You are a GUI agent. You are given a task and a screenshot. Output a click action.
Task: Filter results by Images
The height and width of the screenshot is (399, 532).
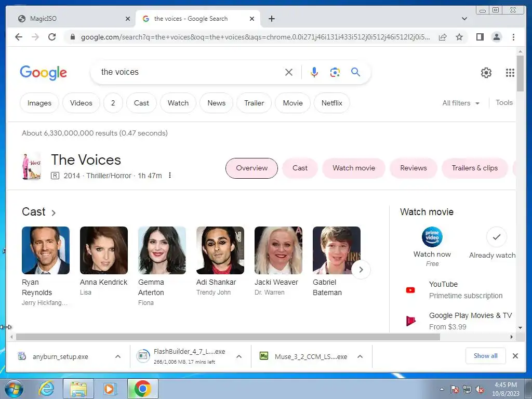[x=39, y=103]
